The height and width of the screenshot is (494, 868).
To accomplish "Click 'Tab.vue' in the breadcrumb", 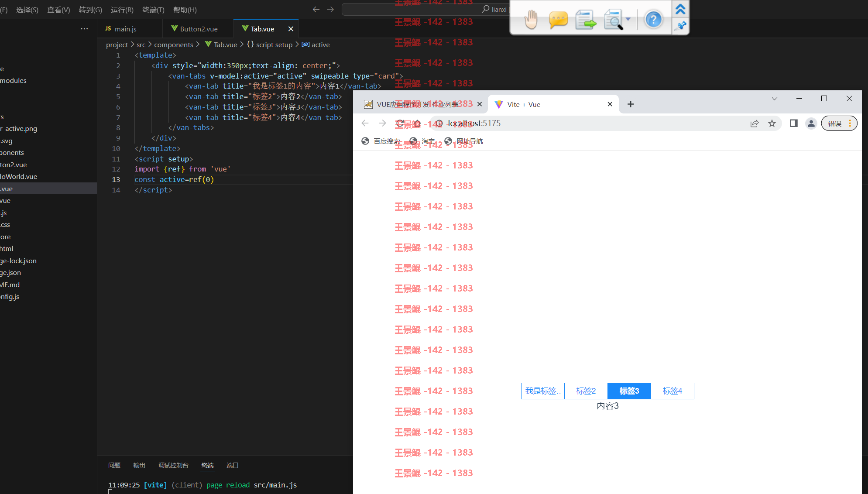I will pos(225,45).
